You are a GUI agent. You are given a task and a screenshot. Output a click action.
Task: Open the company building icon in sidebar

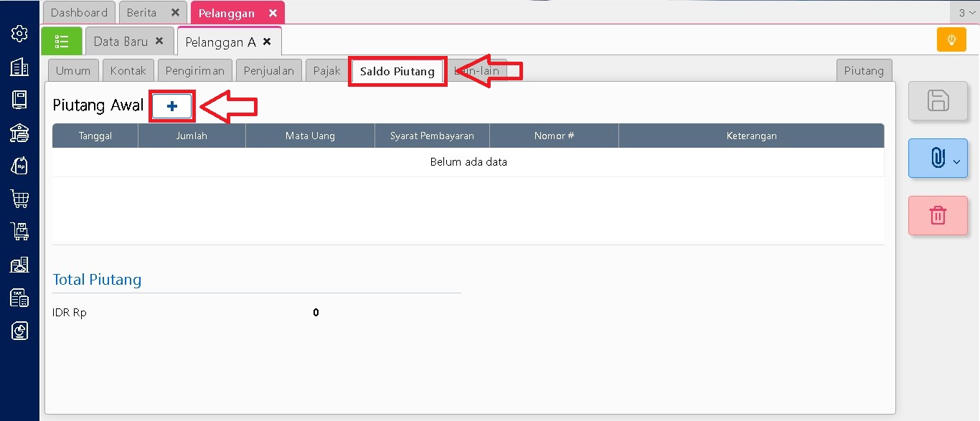pos(19,67)
